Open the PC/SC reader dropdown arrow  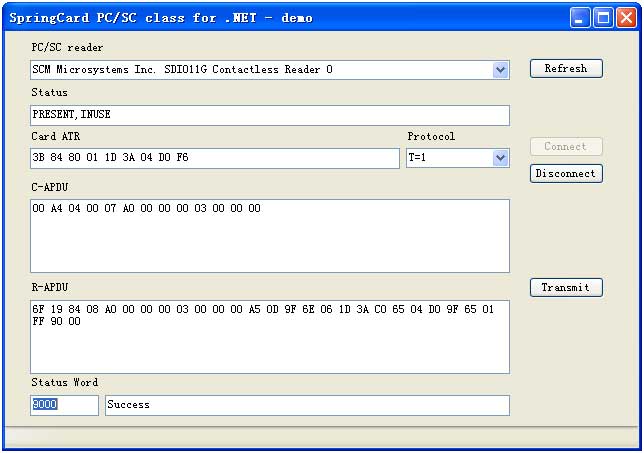[501, 70]
